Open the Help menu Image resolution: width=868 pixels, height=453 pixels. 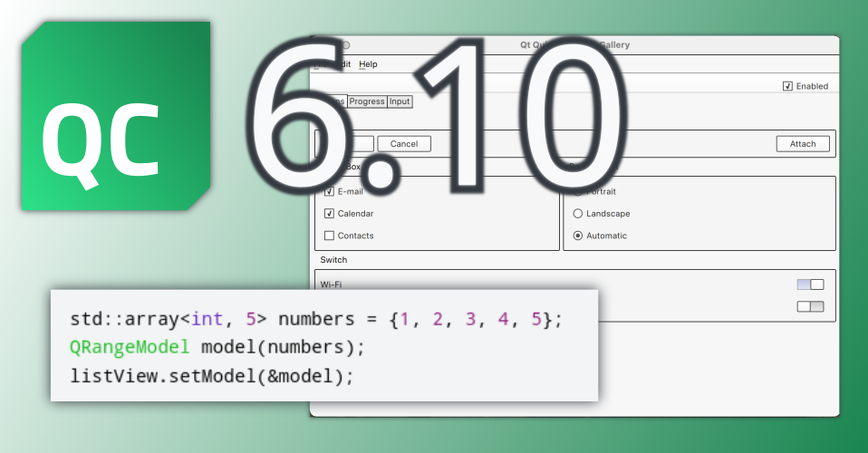click(x=368, y=64)
